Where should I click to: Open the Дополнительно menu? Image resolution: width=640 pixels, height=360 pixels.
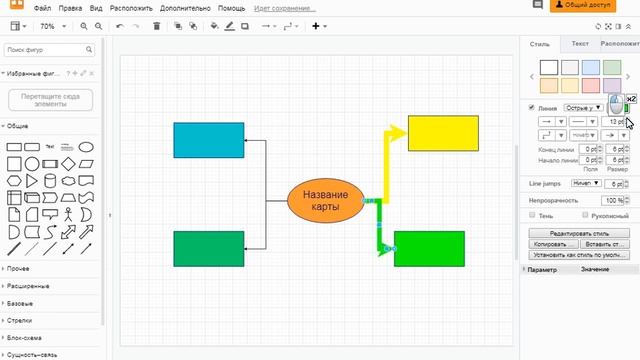(185, 8)
